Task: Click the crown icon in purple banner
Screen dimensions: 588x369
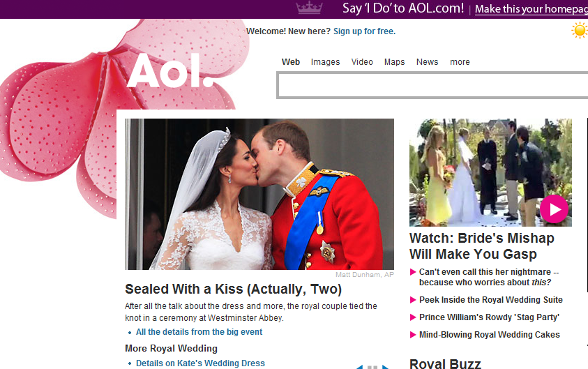Action: coord(310,8)
